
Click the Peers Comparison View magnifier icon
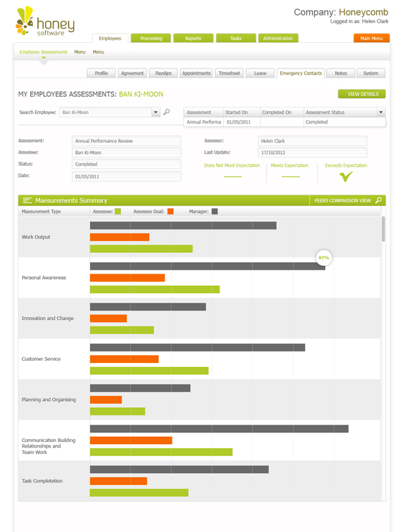(379, 201)
